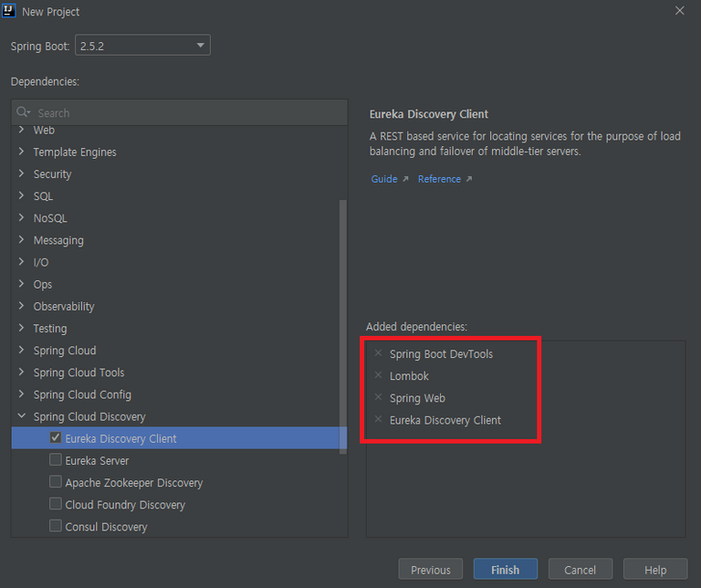Select Apache Zookeeper Discovery label
Image resolution: width=701 pixels, height=588 pixels.
(x=133, y=483)
